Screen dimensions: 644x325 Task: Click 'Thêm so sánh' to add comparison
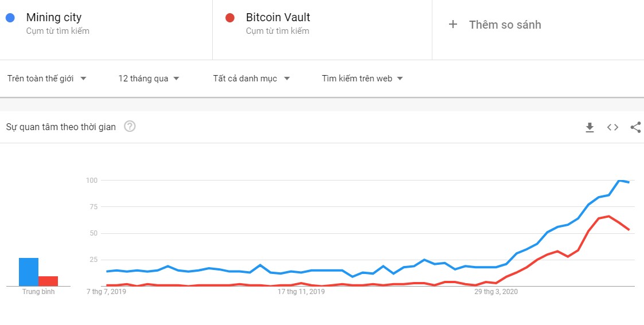point(505,25)
